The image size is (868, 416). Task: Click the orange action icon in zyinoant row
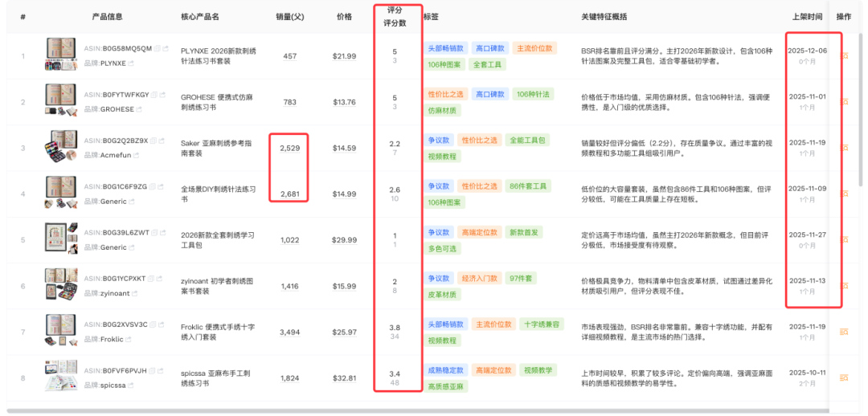point(845,286)
